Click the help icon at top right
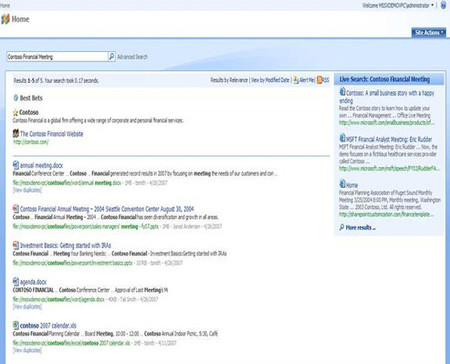 click(443, 5)
